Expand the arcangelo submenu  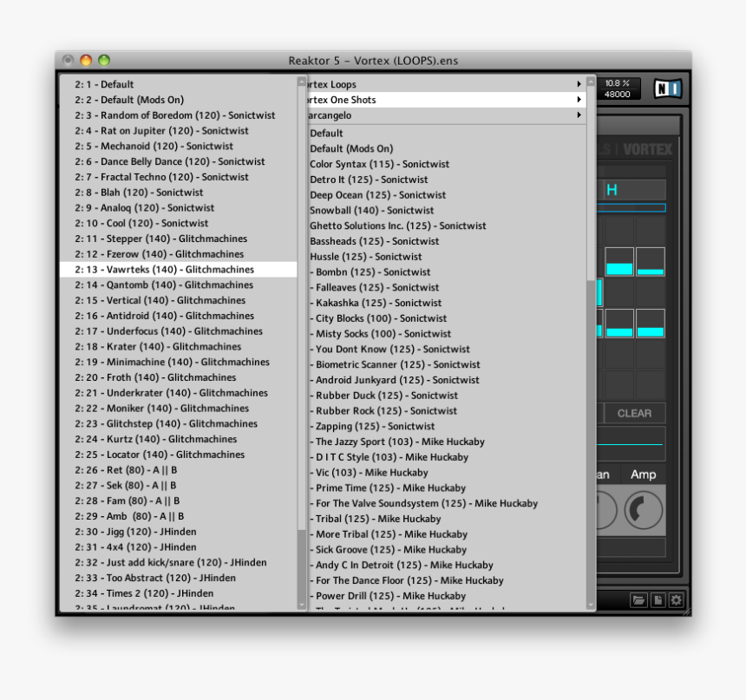pyautogui.click(x=434, y=115)
